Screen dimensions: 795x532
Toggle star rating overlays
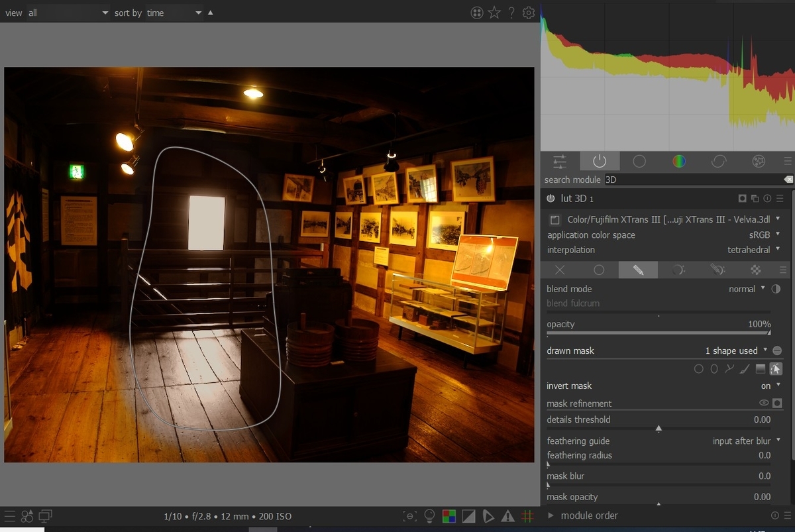coord(494,13)
